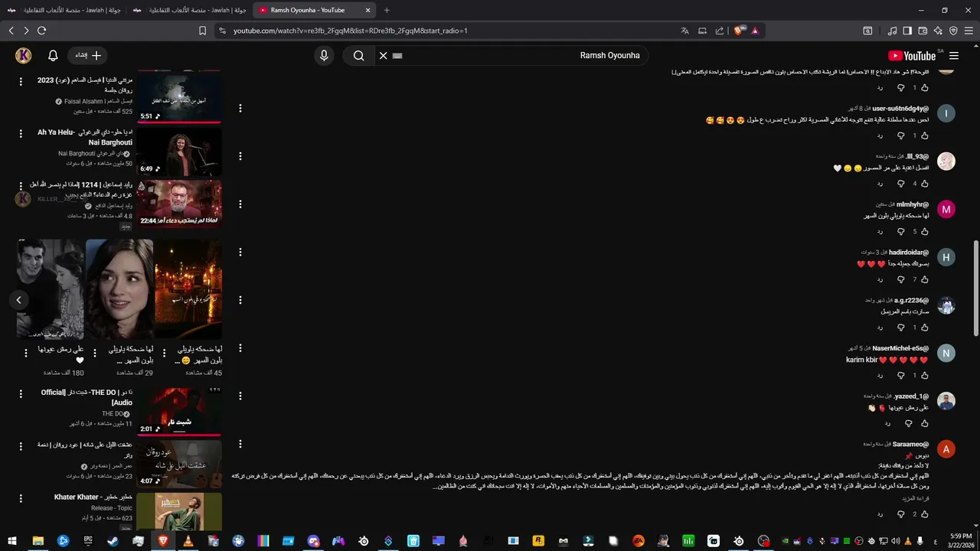
Task: Open action menu for @user-su6tn6dg4y comment
Action: tap(240, 109)
